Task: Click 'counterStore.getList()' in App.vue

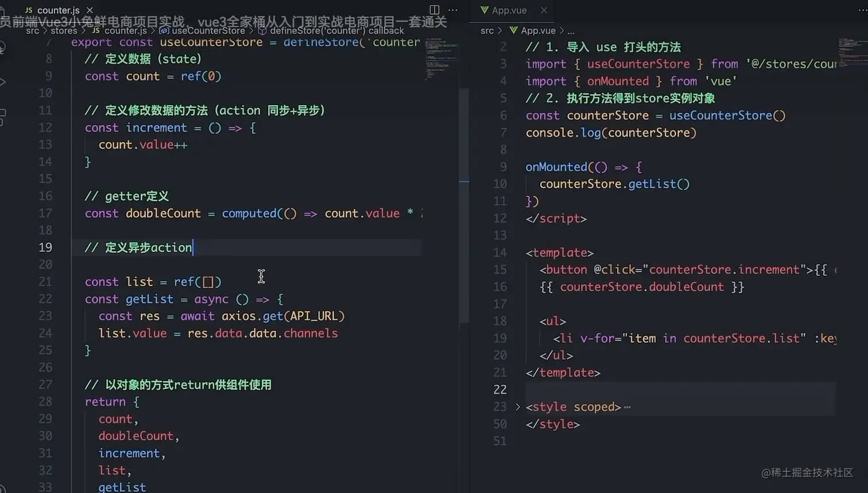Action: click(615, 184)
